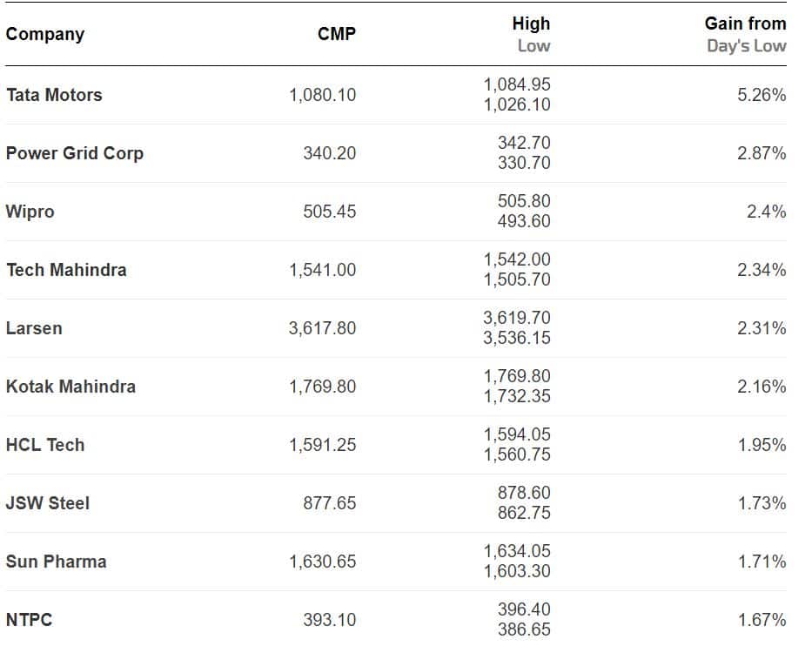Click the Larsen company name
812x646 pixels.
pos(34,328)
